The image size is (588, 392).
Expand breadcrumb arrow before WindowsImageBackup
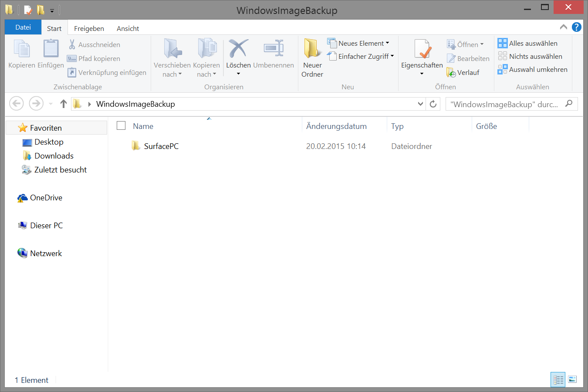click(x=89, y=104)
